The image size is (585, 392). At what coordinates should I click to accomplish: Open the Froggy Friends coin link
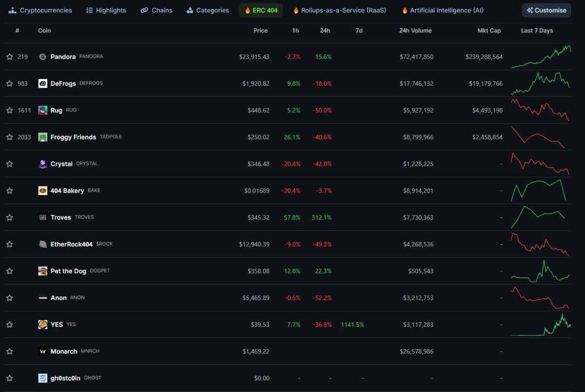(x=73, y=137)
